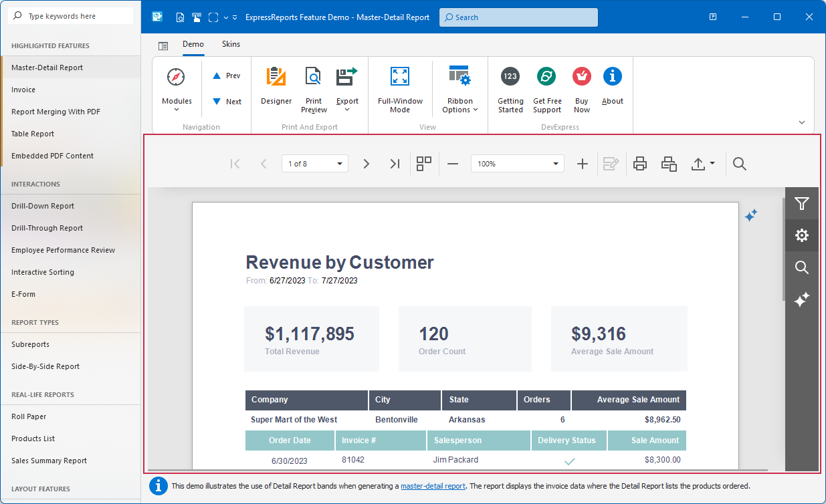
Task: Toggle multi-page thumbnails view
Action: click(x=424, y=164)
